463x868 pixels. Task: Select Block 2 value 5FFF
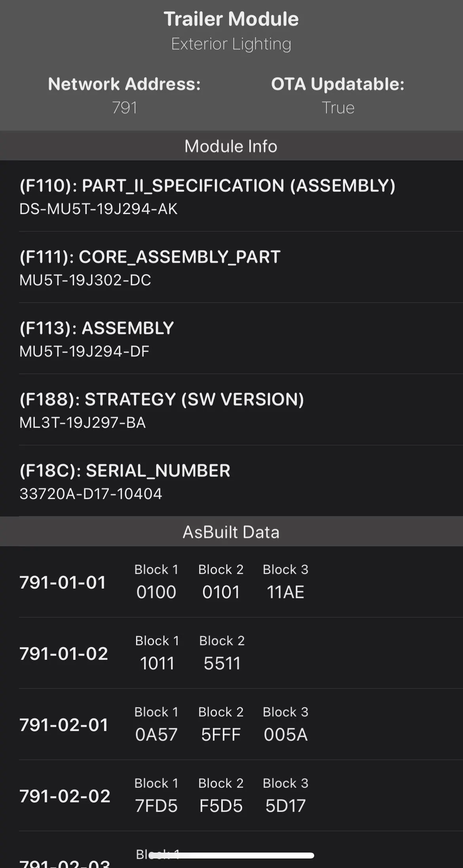click(221, 735)
